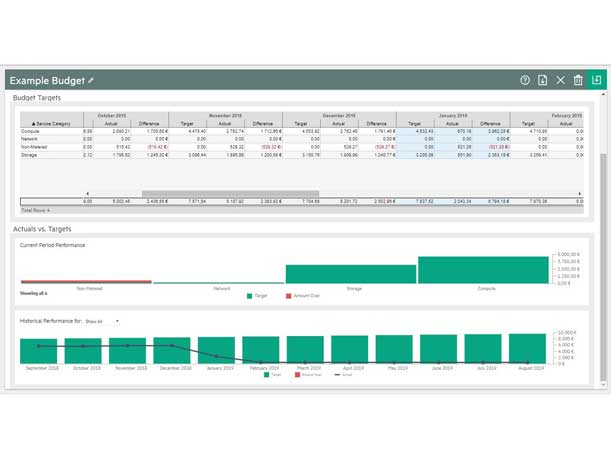
Task: Click the save icon at header's right end
Action: pyautogui.click(x=597, y=80)
